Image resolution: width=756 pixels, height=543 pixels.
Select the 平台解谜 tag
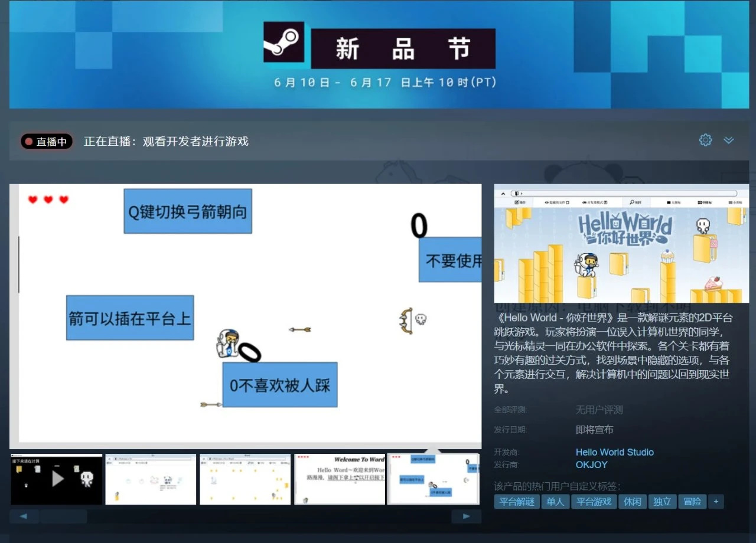[516, 502]
